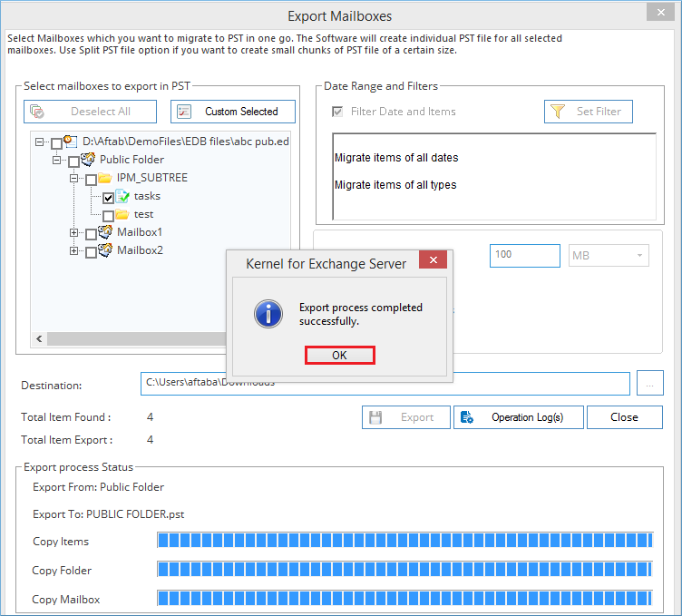Check the EDB file root checkbox
The width and height of the screenshot is (682, 616).
coord(56,143)
